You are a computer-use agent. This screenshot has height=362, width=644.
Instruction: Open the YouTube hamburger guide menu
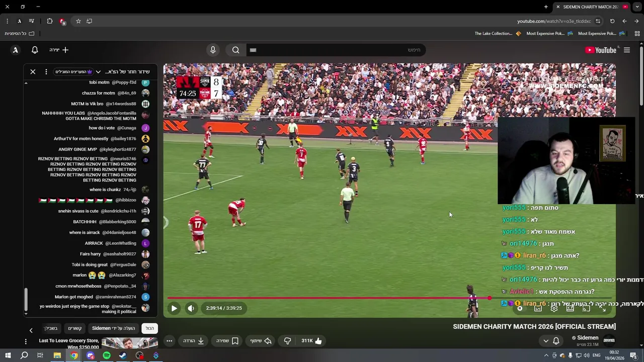pyautogui.click(x=627, y=50)
